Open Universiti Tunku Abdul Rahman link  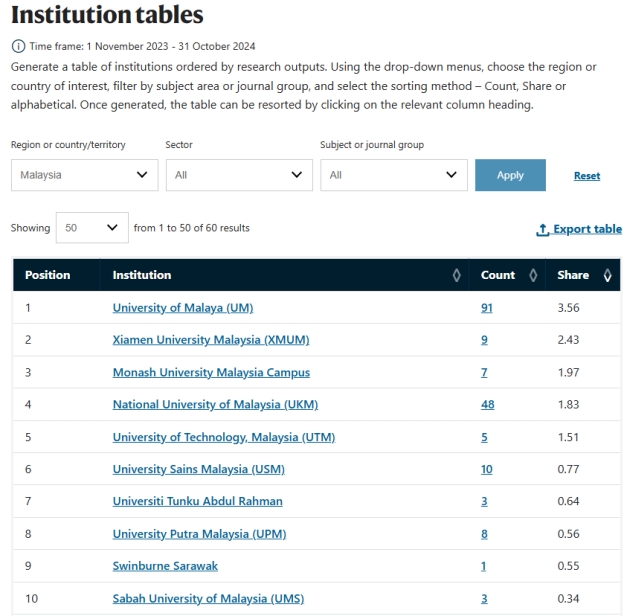point(197,501)
